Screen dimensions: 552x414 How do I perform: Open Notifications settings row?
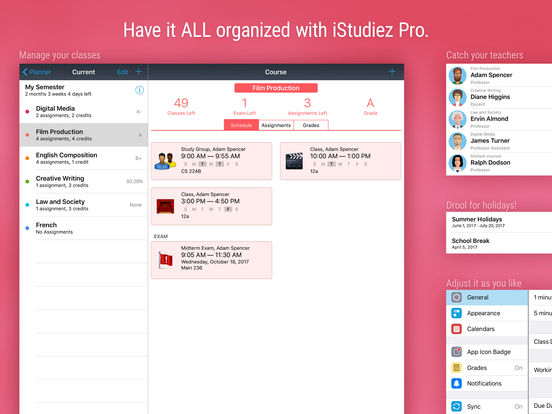tap(487, 383)
